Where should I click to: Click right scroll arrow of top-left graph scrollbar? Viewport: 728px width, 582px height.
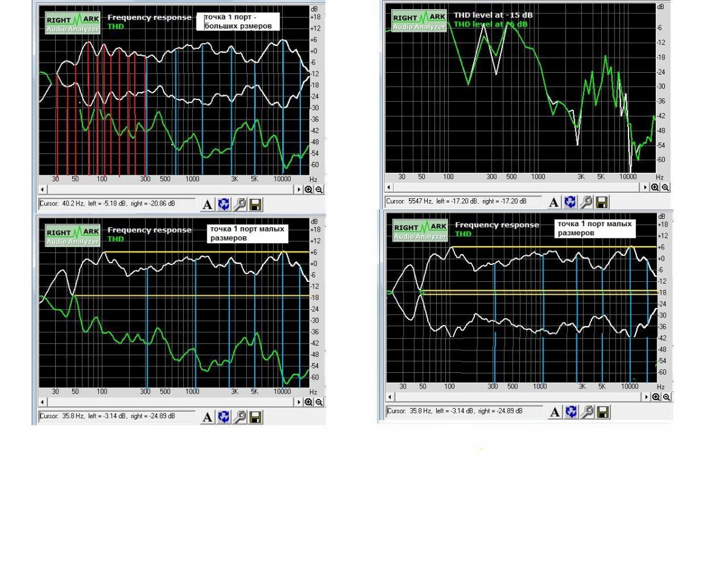pyautogui.click(x=298, y=189)
